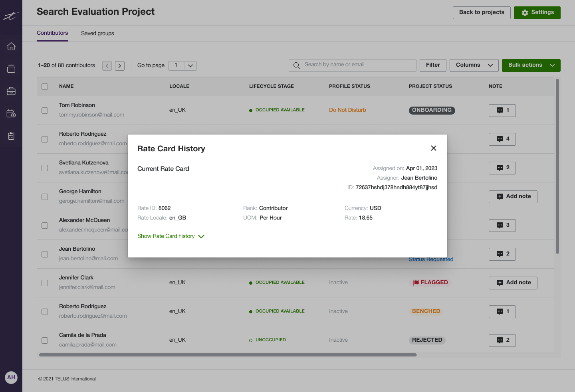
Task: Tick the checkbox beside Camila de la Prada
Action: (x=44, y=340)
